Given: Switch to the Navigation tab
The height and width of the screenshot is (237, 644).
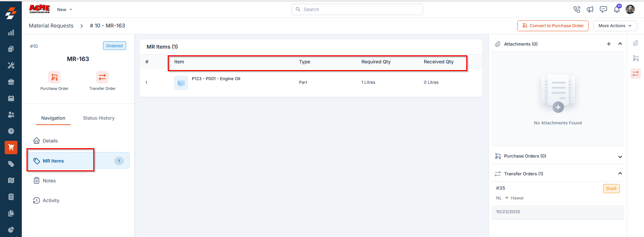Looking at the screenshot, I should click(x=53, y=118).
